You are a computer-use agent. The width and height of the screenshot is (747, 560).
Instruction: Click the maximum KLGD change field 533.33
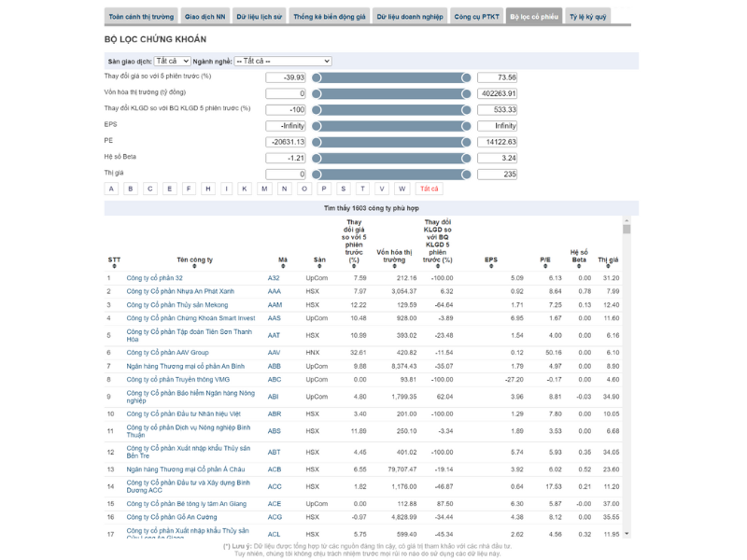[497, 110]
